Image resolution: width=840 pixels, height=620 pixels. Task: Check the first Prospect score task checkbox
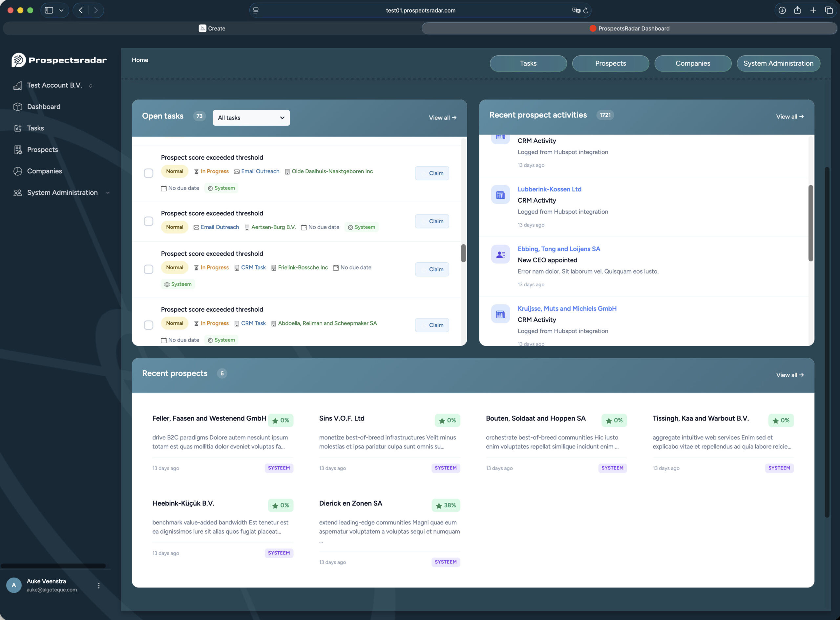149,173
